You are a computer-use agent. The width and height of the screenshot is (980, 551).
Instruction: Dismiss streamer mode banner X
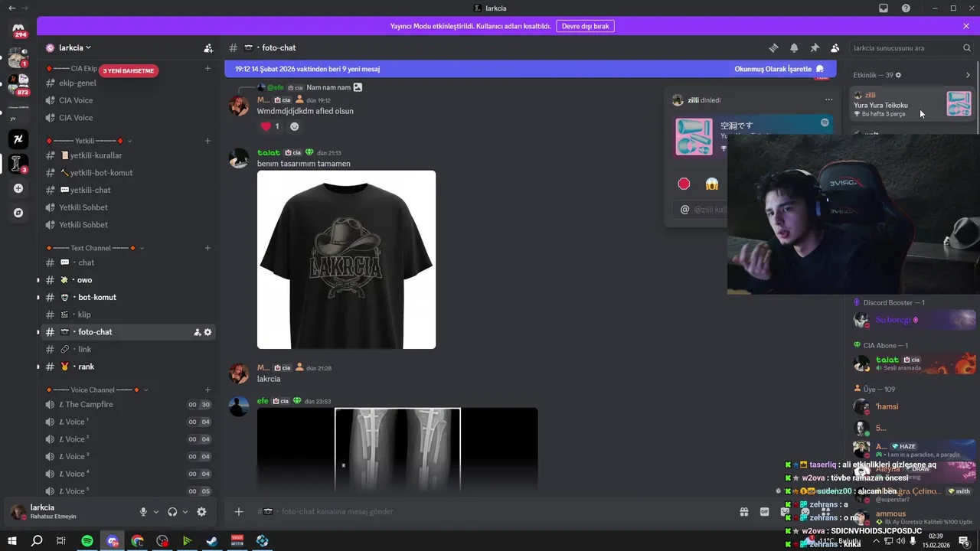point(966,26)
